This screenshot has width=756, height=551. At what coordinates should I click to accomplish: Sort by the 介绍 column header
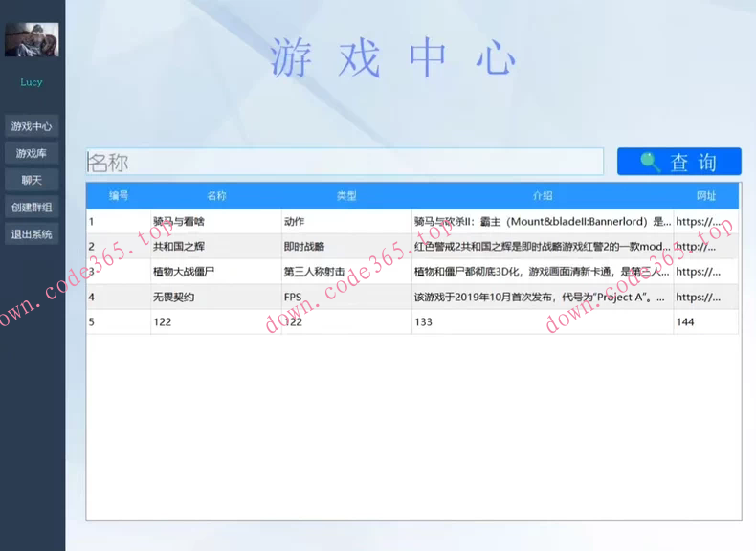pos(543,196)
